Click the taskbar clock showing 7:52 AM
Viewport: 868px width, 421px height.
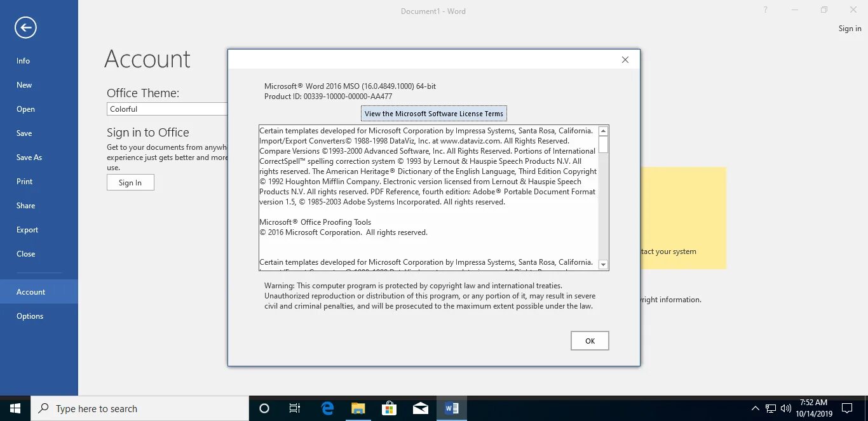813,408
